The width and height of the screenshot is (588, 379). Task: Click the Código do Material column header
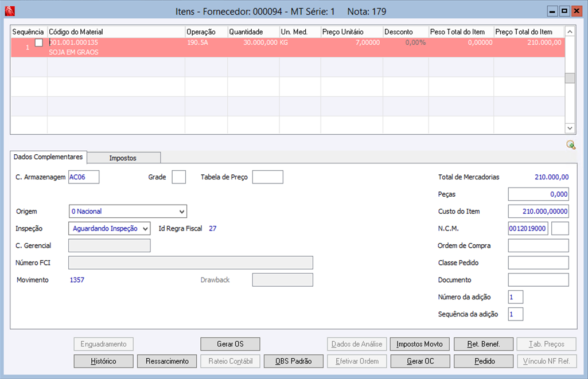click(x=116, y=32)
